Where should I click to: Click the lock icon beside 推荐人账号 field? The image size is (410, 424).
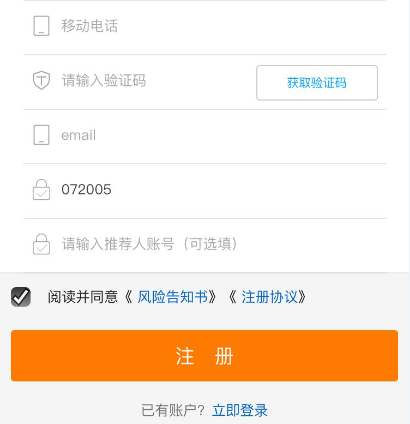click(x=41, y=244)
